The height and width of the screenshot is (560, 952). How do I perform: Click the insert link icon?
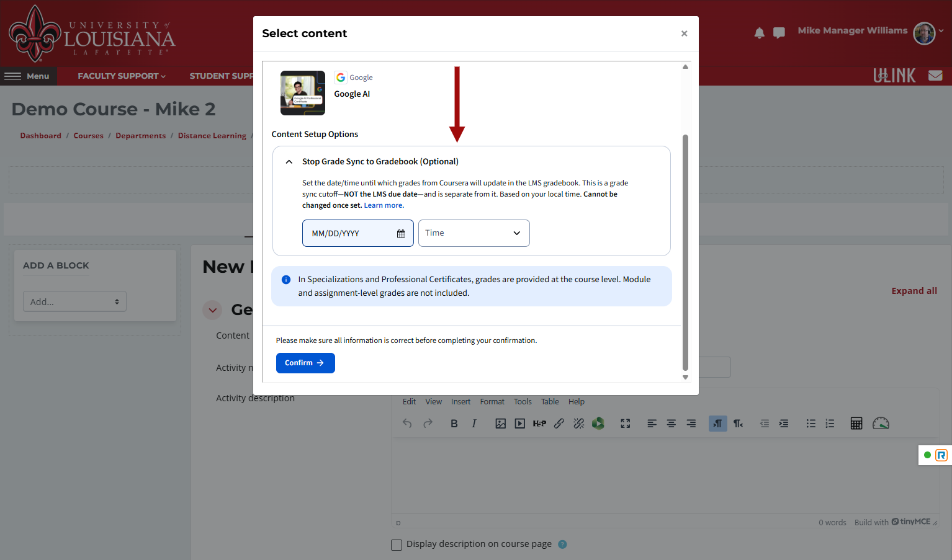pyautogui.click(x=559, y=424)
